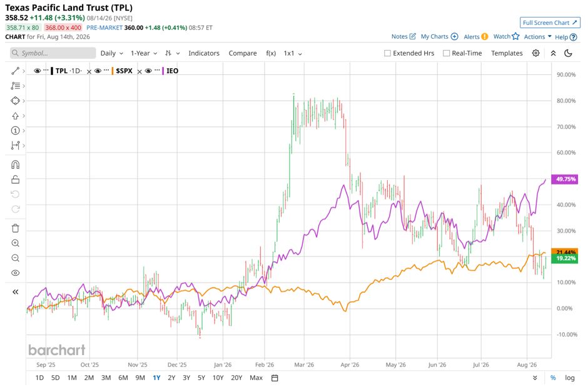Select the 1D time range
This screenshot has width=588, height=387.
pyautogui.click(x=39, y=378)
